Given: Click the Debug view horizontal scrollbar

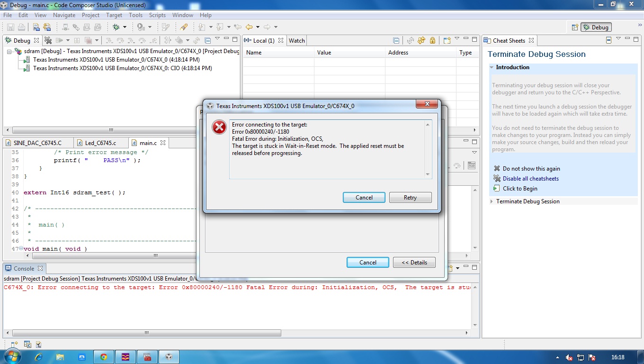Looking at the screenshot, I should coord(111,130).
